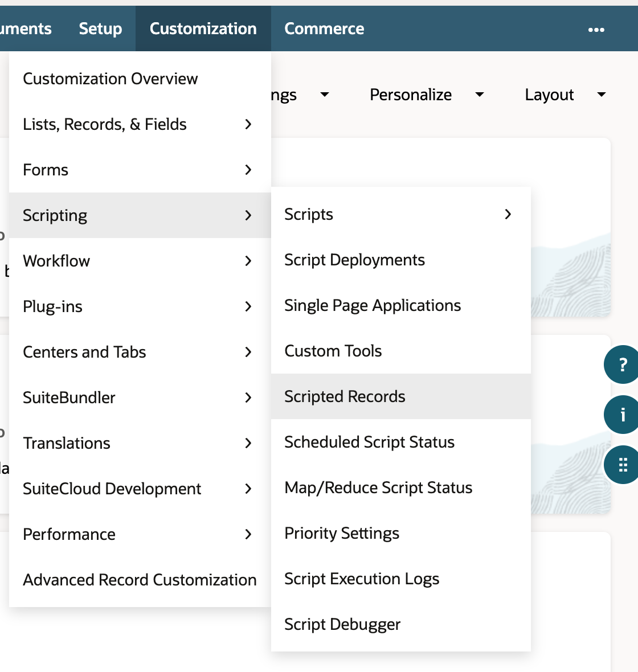
Task: Expand the SuiteBundler submenu
Action: (140, 398)
